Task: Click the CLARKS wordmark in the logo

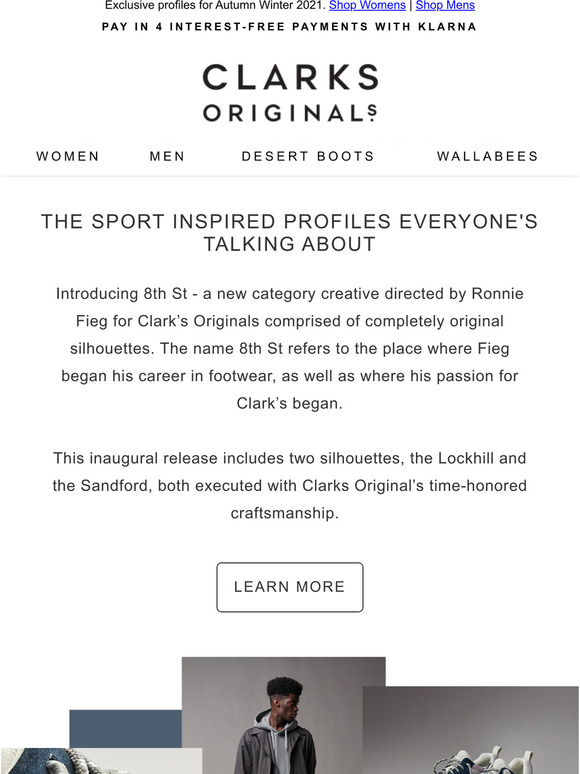Action: tap(290, 77)
